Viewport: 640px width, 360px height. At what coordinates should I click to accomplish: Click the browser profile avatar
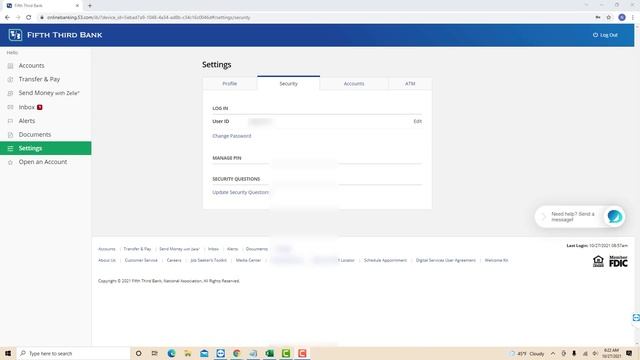[x=622, y=18]
